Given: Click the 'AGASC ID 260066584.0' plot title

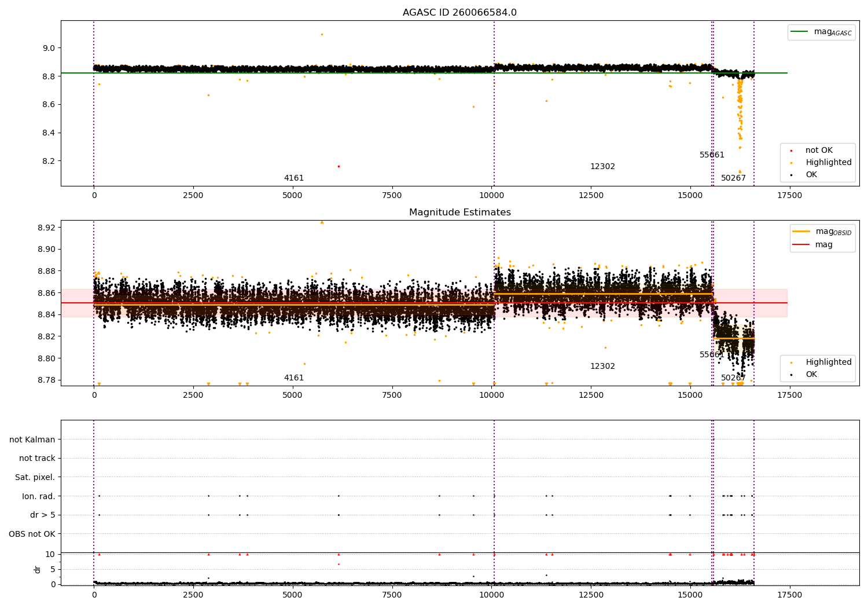Looking at the screenshot, I should click(459, 13).
